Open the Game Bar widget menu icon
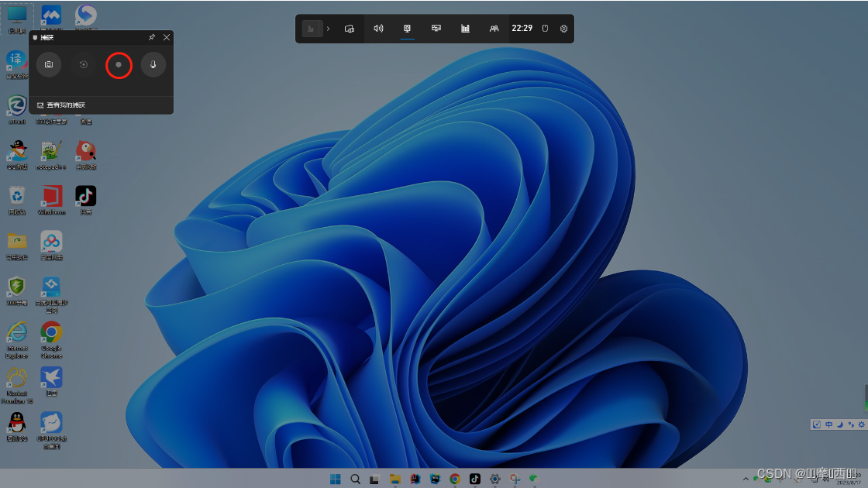The width and height of the screenshot is (868, 488). point(350,29)
